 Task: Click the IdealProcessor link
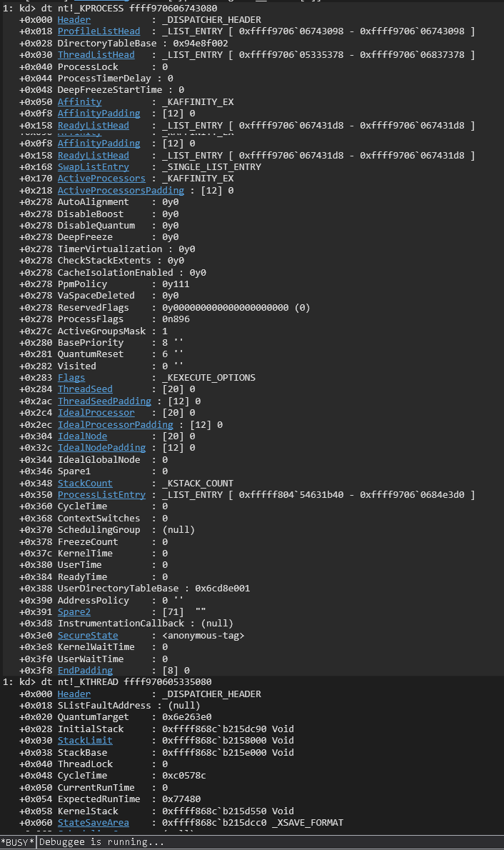coord(96,413)
